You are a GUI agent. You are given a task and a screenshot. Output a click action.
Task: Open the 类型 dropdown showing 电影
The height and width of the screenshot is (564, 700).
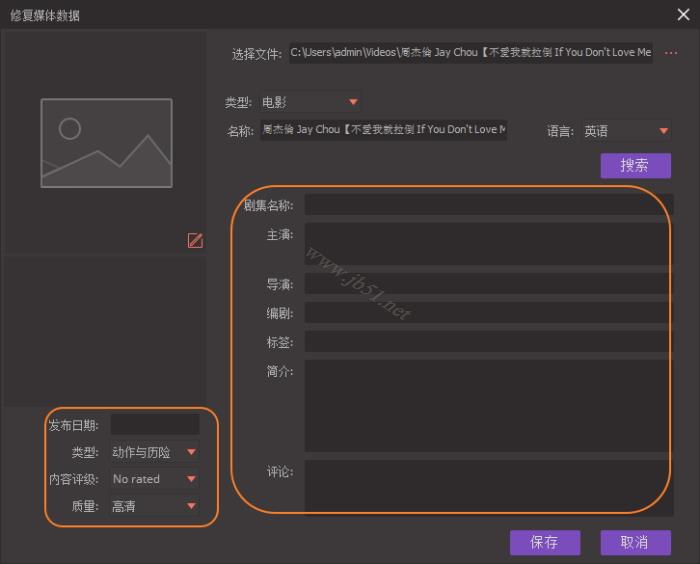(x=311, y=102)
